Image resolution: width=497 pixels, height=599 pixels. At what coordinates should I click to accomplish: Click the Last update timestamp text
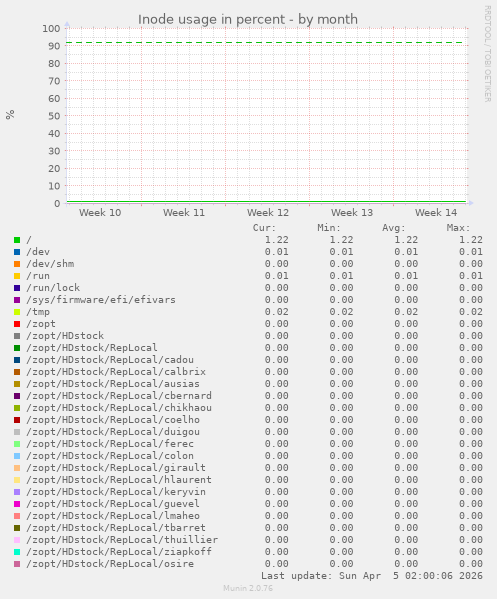click(372, 576)
